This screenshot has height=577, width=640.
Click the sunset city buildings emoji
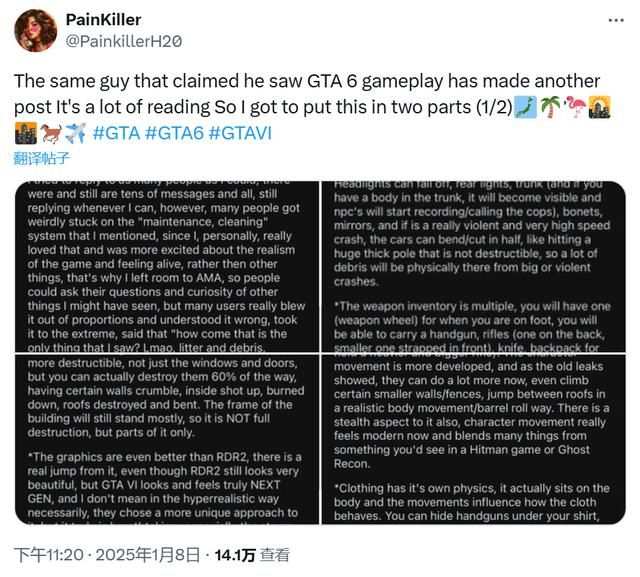[601, 107]
